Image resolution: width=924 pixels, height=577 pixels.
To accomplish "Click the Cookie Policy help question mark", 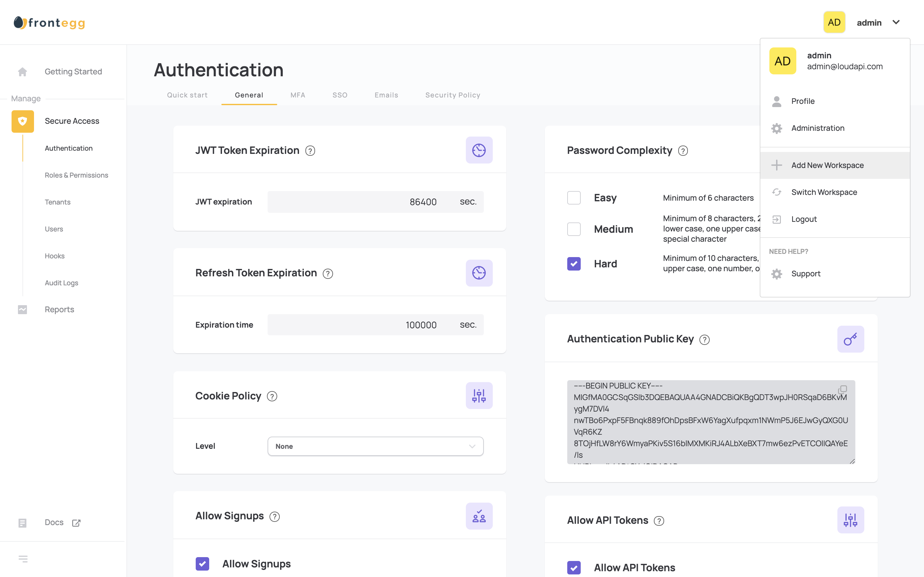I will point(272,397).
